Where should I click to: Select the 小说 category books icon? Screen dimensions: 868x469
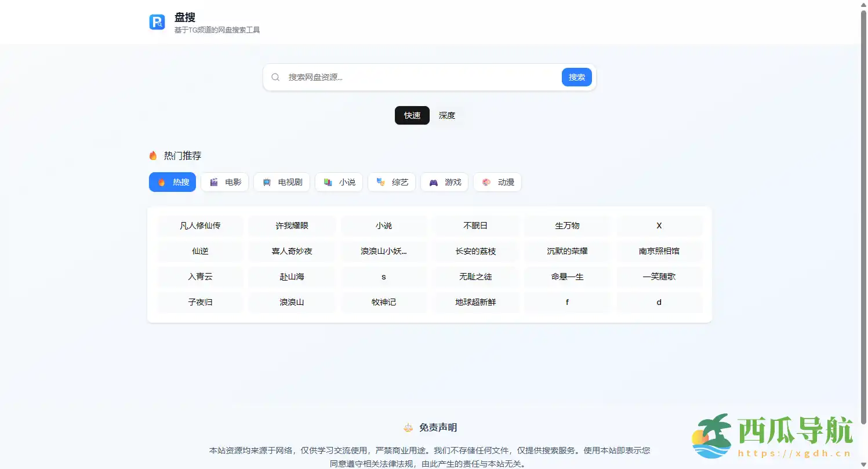[x=328, y=182]
